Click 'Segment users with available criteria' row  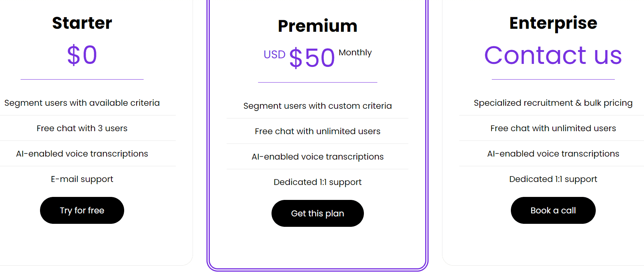point(82,103)
